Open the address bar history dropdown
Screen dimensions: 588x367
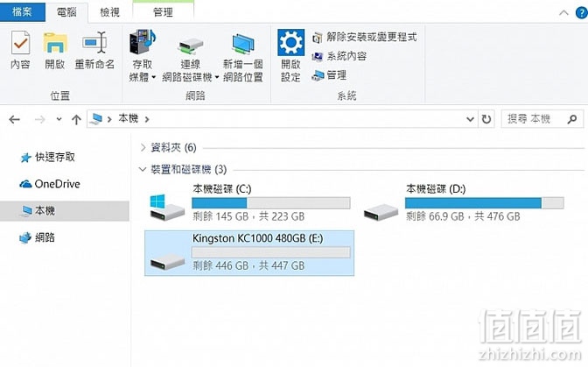pos(470,119)
